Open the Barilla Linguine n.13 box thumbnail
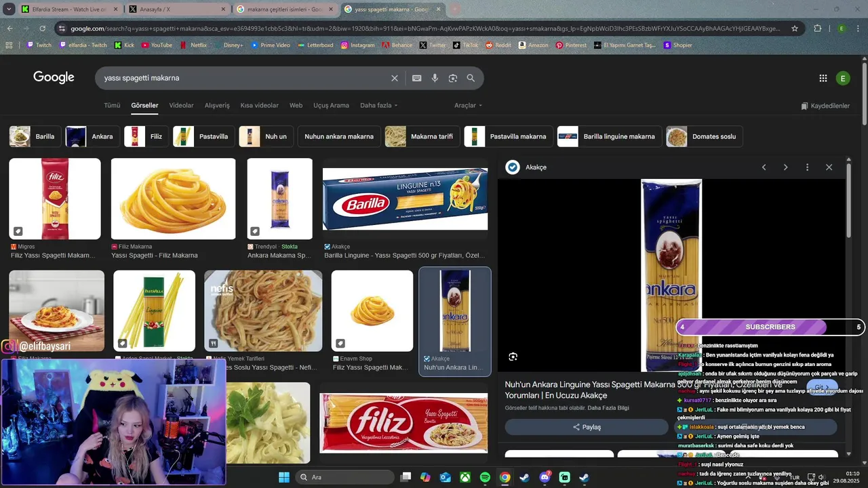This screenshot has width=868, height=488. (405, 199)
